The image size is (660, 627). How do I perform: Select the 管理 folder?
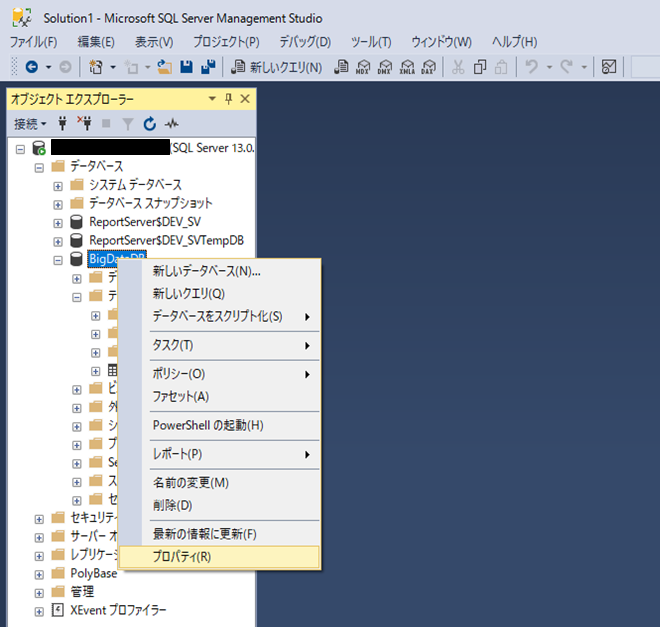(x=82, y=592)
